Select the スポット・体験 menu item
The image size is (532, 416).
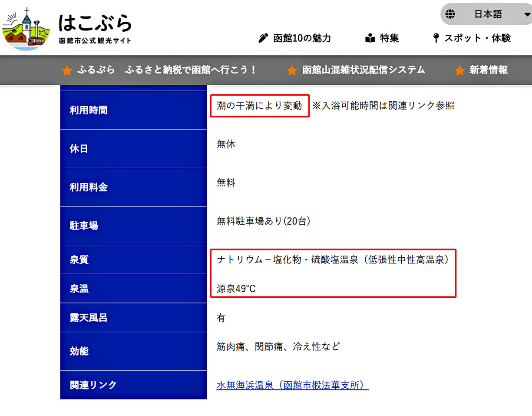(x=477, y=38)
